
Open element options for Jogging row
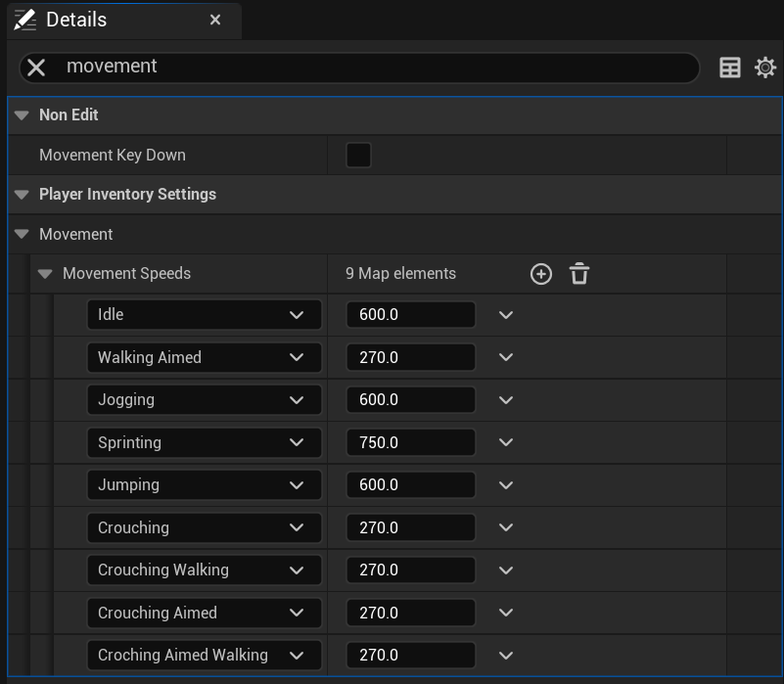click(506, 400)
